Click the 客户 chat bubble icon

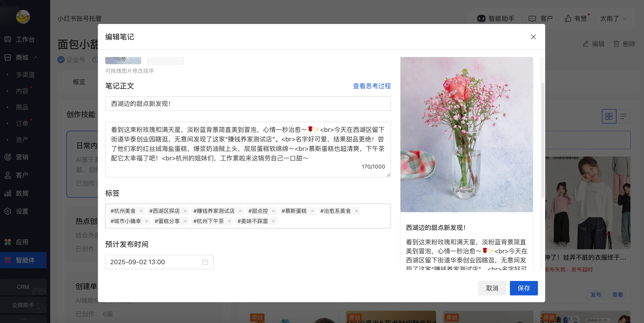tap(532, 18)
